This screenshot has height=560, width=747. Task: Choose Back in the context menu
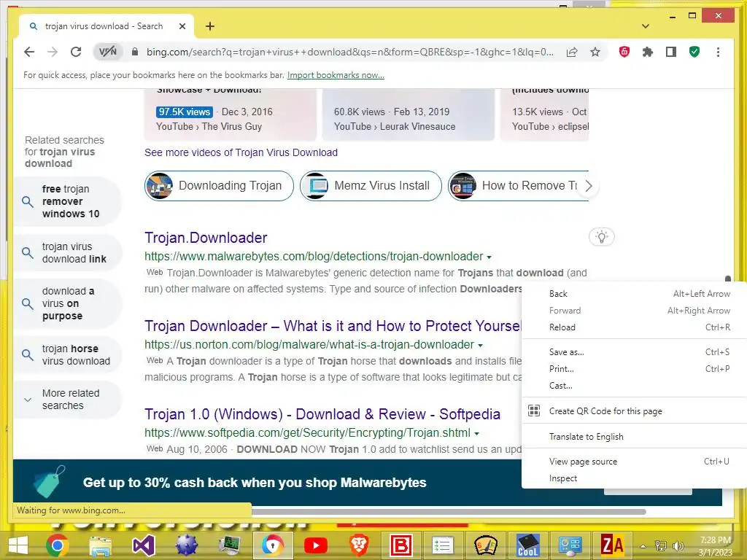[634, 294]
